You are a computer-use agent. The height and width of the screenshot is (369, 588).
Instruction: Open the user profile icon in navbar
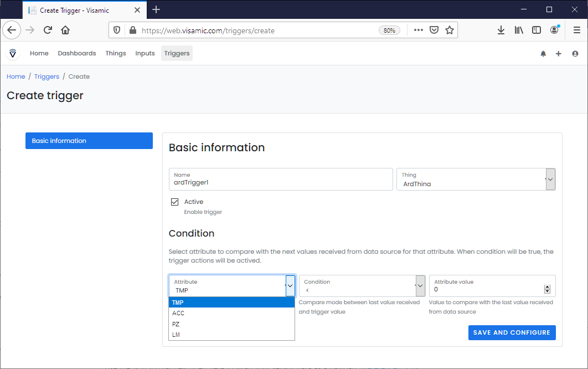575,54
